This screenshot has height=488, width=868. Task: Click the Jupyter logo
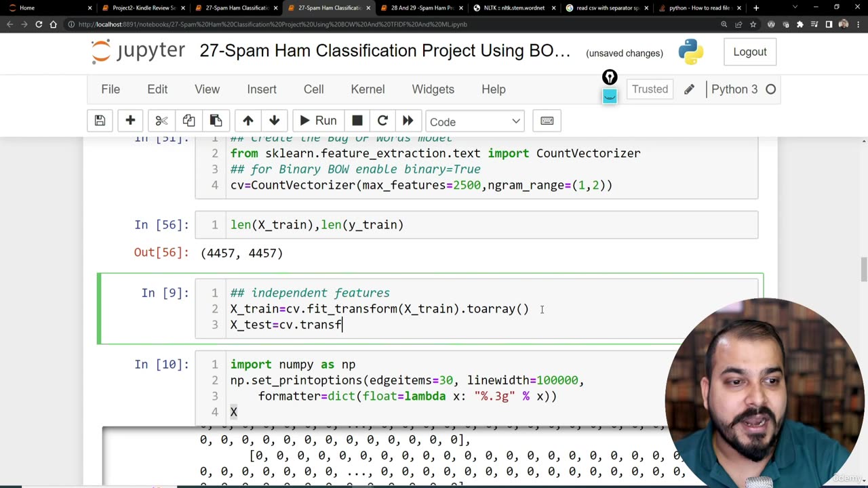pyautogui.click(x=138, y=52)
